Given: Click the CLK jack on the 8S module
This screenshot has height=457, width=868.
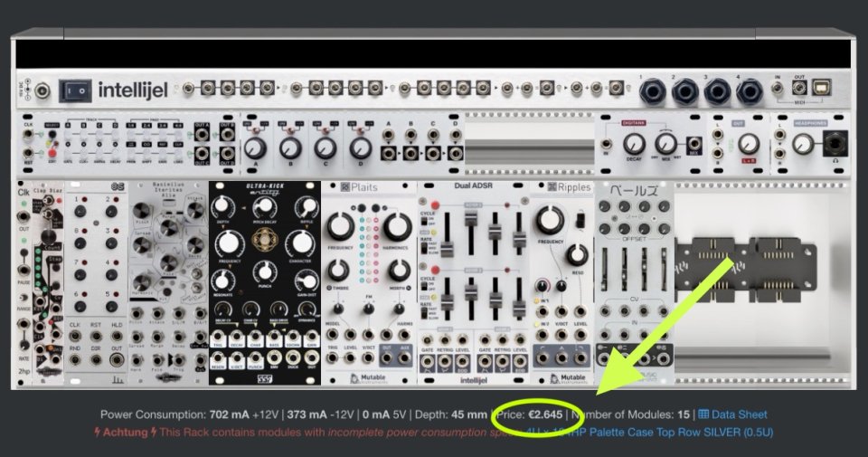Looking at the screenshot, I should pyautogui.click(x=75, y=336).
